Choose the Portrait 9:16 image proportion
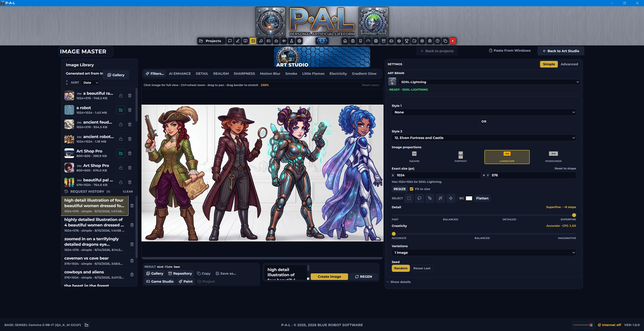The height and width of the screenshot is (331, 644). 461,157
